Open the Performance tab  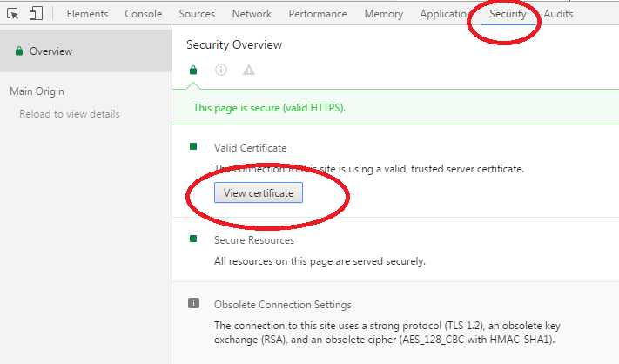pyautogui.click(x=318, y=14)
